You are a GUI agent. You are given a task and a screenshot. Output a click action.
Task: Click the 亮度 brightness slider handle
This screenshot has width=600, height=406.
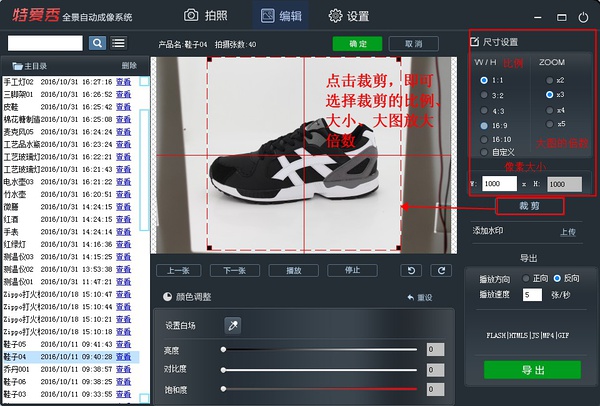(x=223, y=349)
